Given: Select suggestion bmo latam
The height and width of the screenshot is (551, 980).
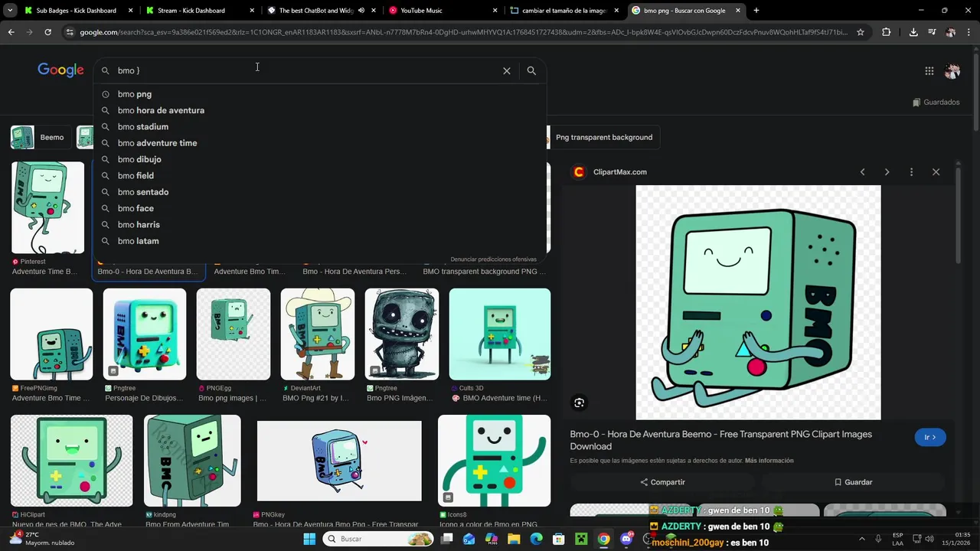Looking at the screenshot, I should (319, 241).
